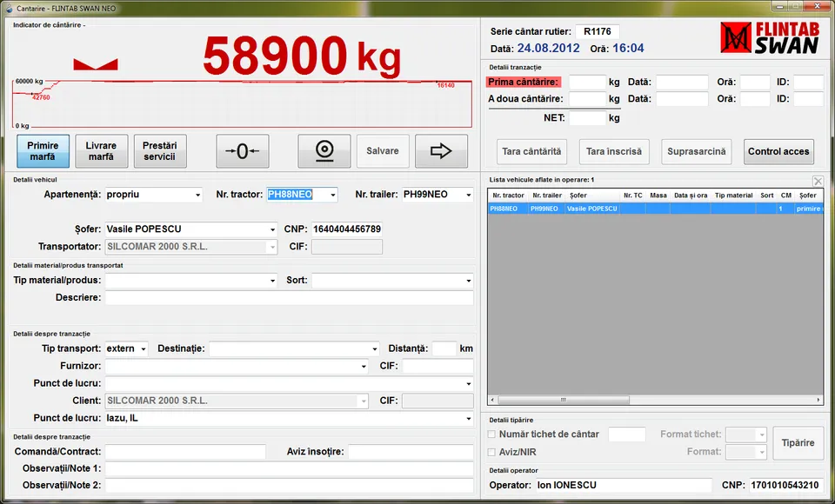Click the Tip material column header
The height and width of the screenshot is (504, 835).
(733, 196)
